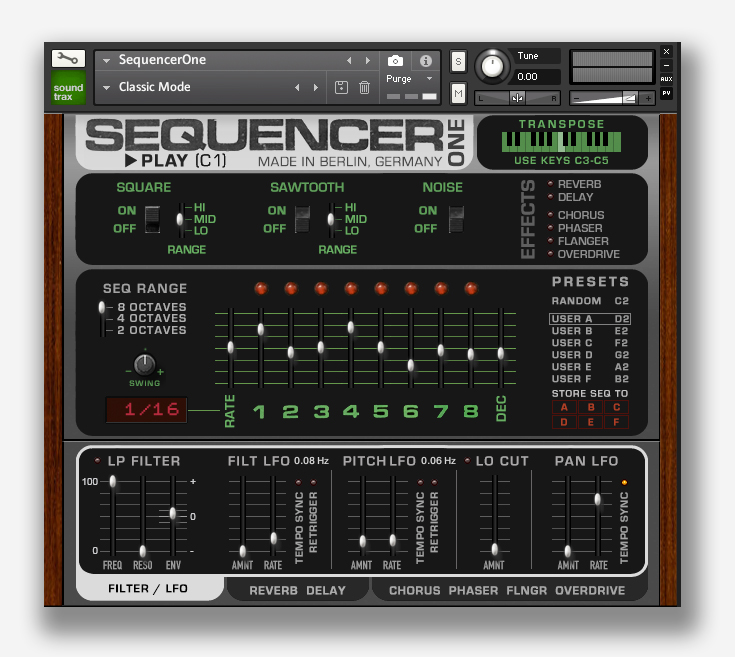Click the Square Range Hi/Mid/Lo switch
The image size is (735, 657).
[x=180, y=219]
